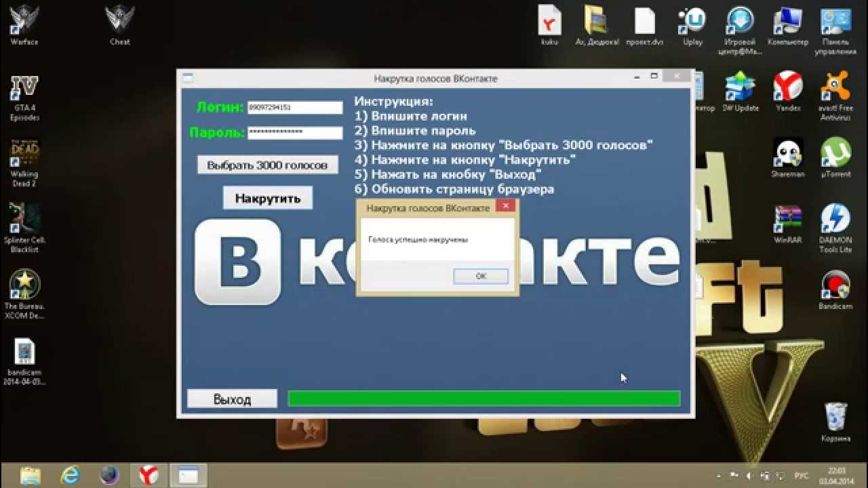Focus the Пароль password field

pos(295,133)
